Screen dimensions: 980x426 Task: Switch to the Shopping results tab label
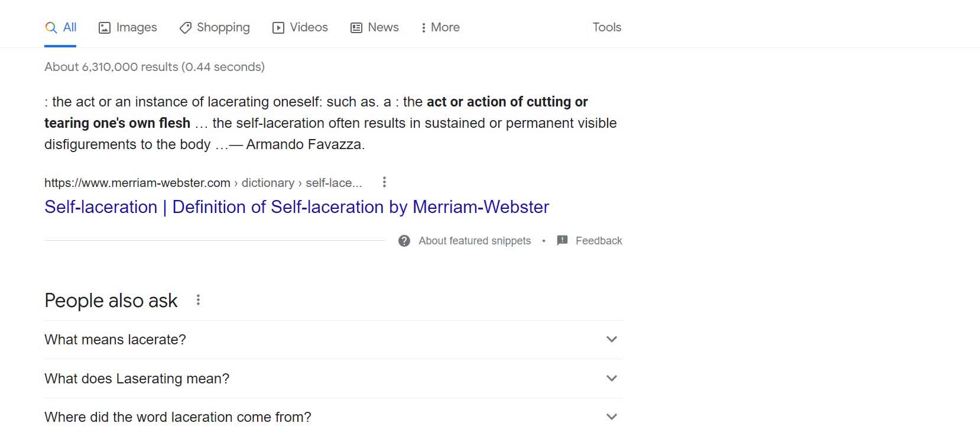coord(223,28)
